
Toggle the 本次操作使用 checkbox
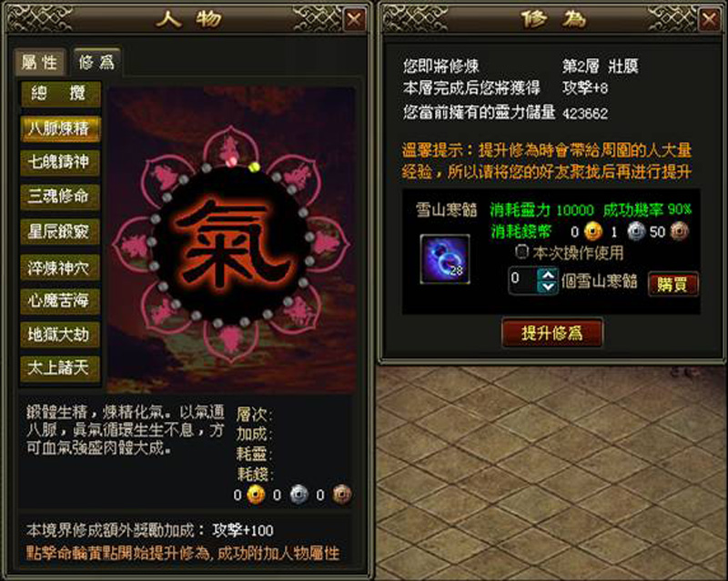(521, 252)
